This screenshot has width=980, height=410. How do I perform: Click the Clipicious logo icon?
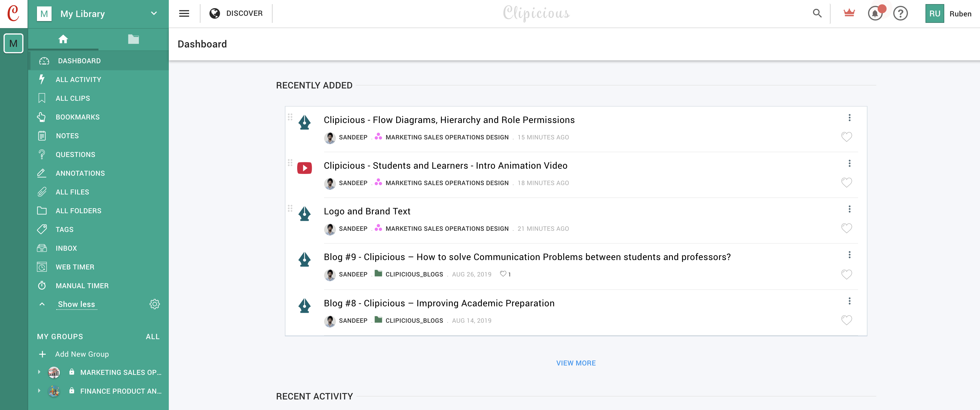13,14
